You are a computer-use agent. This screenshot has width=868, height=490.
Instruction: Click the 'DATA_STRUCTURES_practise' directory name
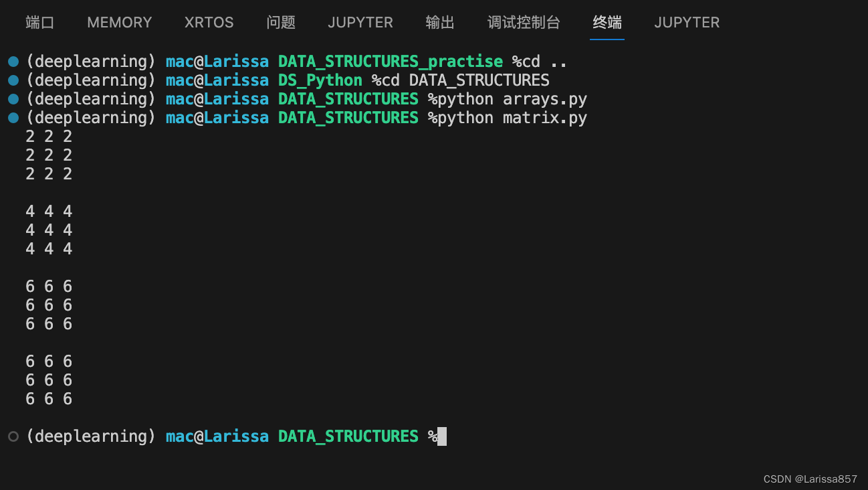(x=391, y=62)
